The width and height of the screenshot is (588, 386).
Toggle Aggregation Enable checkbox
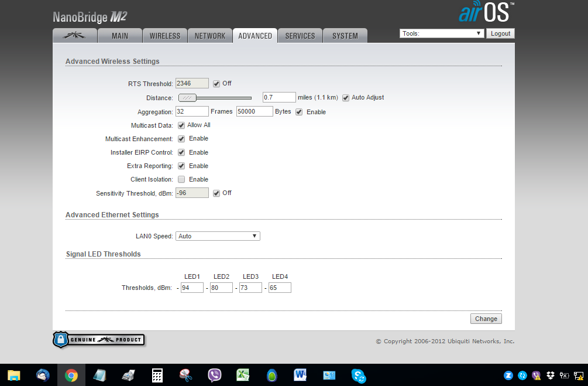tap(299, 112)
